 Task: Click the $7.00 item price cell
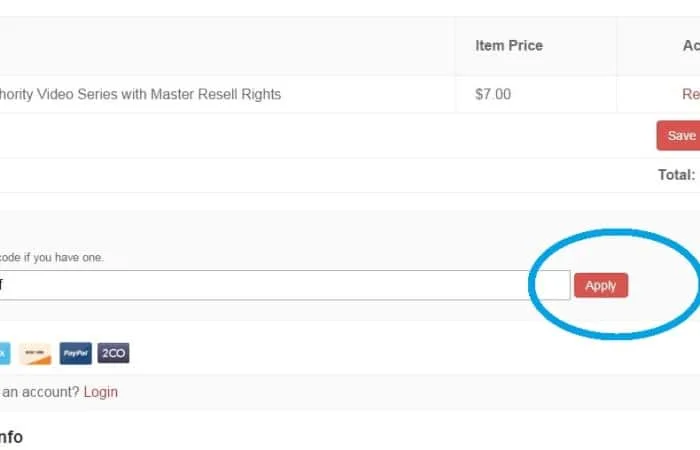click(493, 94)
